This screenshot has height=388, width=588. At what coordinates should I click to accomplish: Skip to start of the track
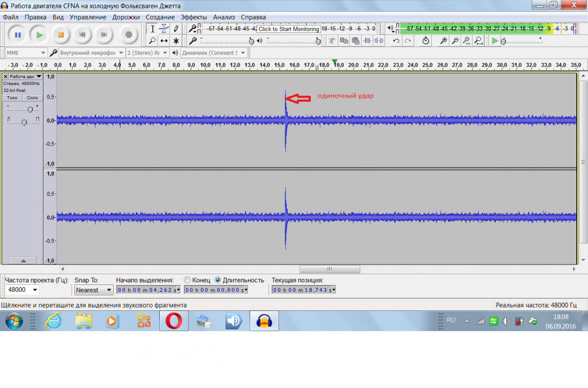82,35
